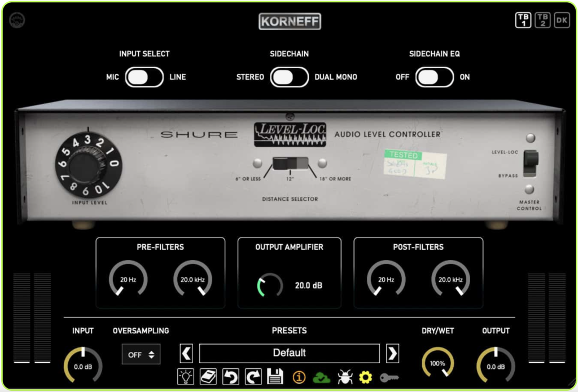Viewport: 578px width, 392px height.
Task: Click the undo arrow icon
Action: tap(230, 377)
